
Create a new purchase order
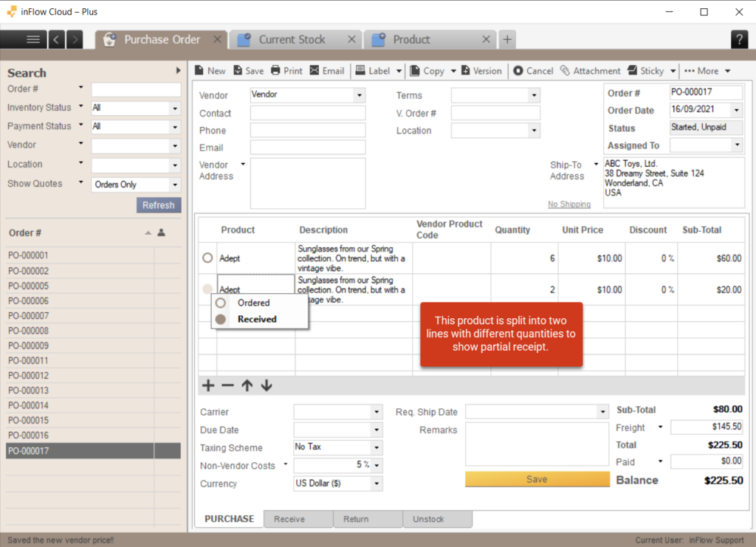pos(210,70)
